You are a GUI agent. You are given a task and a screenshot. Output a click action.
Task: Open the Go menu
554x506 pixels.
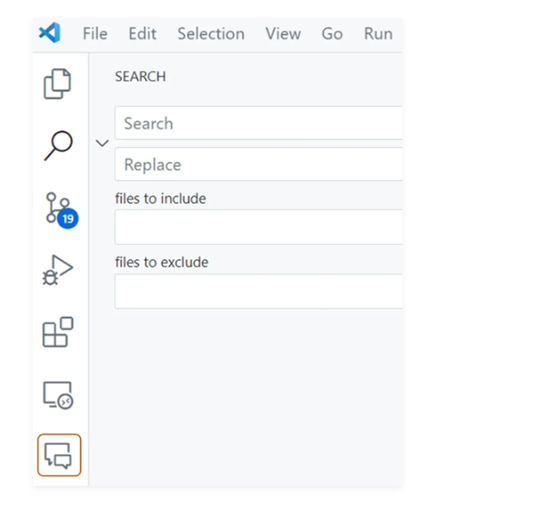coord(332,34)
